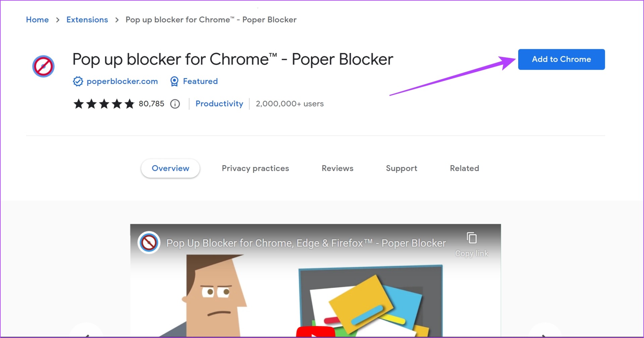This screenshot has width=644, height=338.
Task: Click the Featured badge ribbon icon
Action: point(174,81)
